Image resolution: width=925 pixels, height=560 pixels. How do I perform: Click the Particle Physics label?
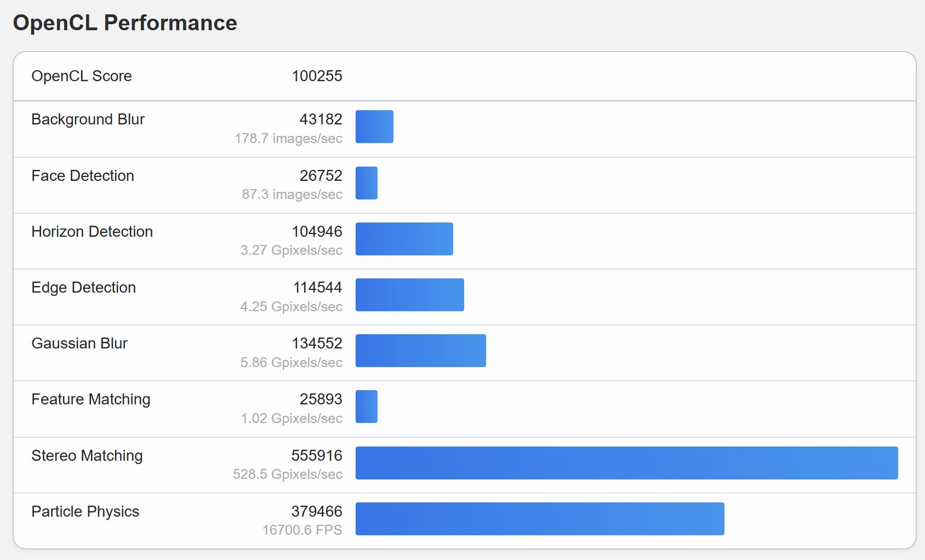85,511
